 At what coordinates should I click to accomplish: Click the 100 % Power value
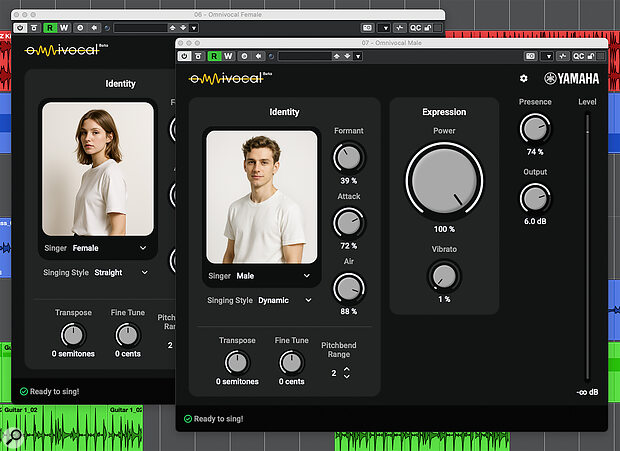444,229
